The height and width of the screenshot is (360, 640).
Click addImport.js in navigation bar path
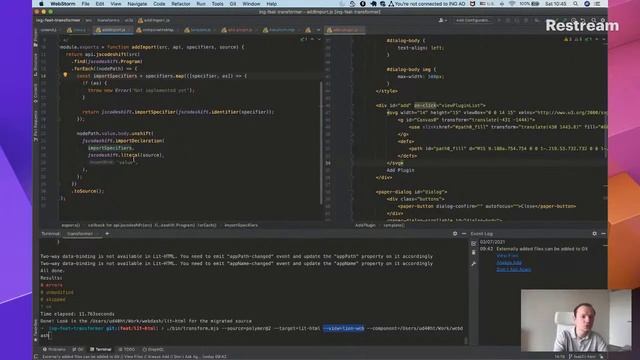154,20
